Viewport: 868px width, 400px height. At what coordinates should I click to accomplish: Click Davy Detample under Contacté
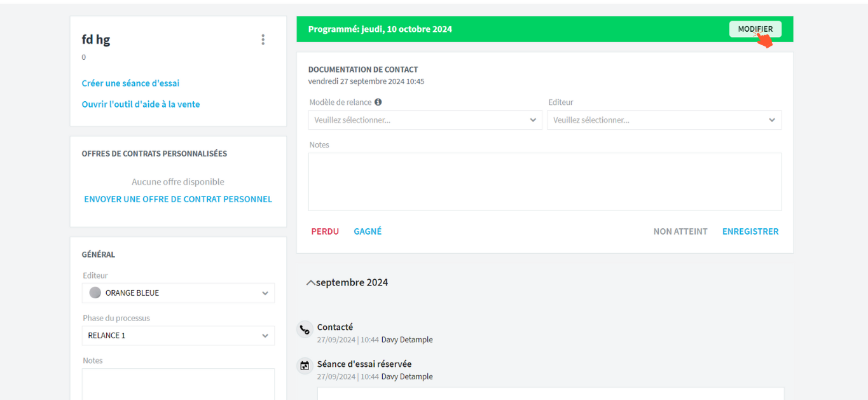click(407, 340)
